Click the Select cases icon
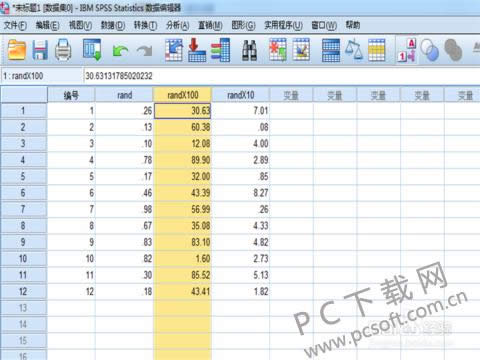Image resolution: width=480 pixels, height=360 pixels. (x=377, y=50)
